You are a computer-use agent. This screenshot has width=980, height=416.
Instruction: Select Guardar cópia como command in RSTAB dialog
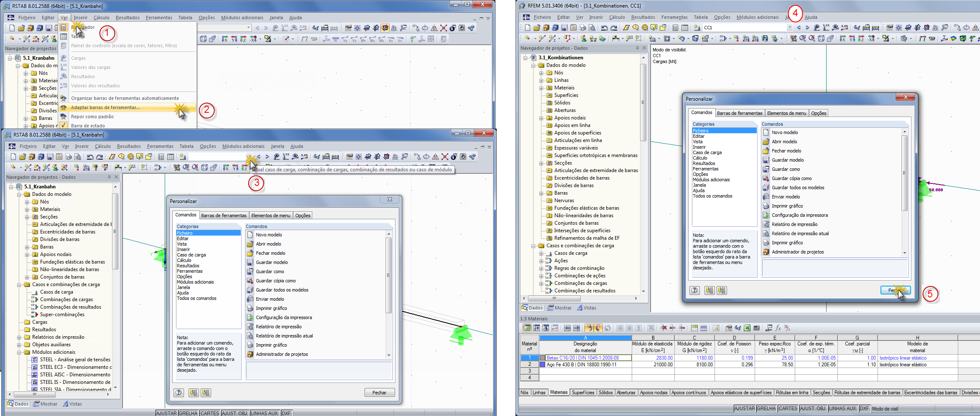pyautogui.click(x=276, y=281)
